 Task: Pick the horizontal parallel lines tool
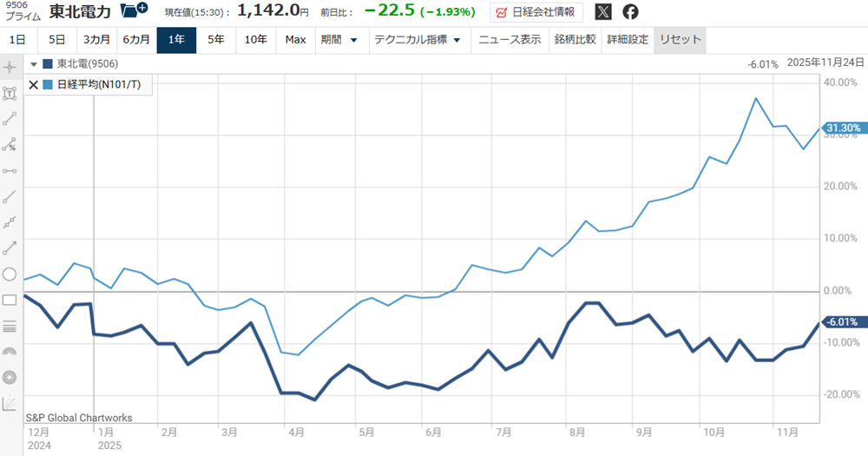tap(10, 327)
